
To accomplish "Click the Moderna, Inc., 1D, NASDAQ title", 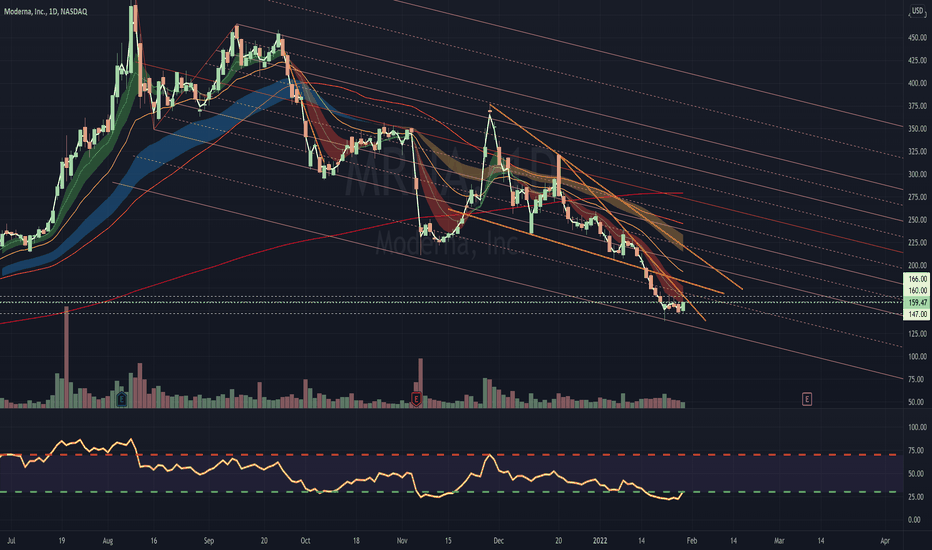I will click(x=45, y=11).
